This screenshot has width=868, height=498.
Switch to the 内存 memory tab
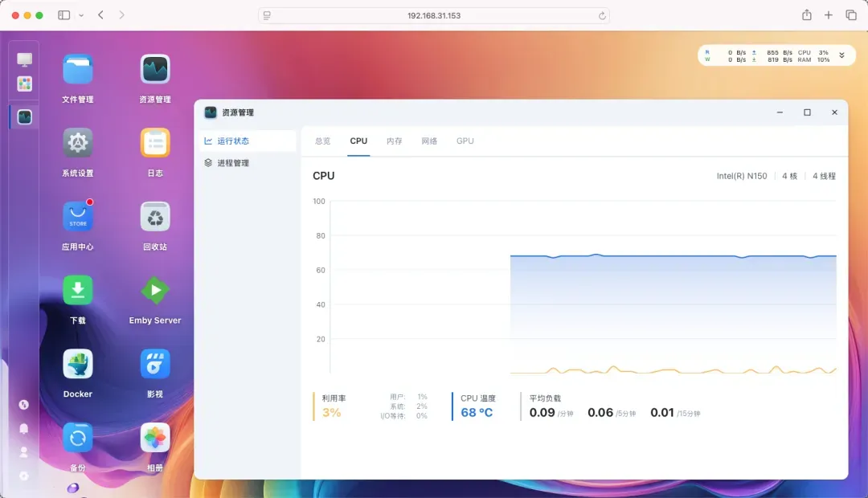(x=394, y=141)
